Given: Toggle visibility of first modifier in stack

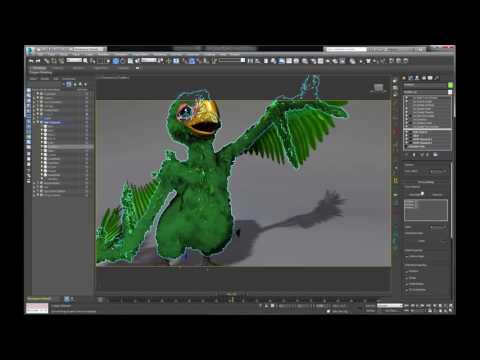Looking at the screenshot, I should coord(407,98).
